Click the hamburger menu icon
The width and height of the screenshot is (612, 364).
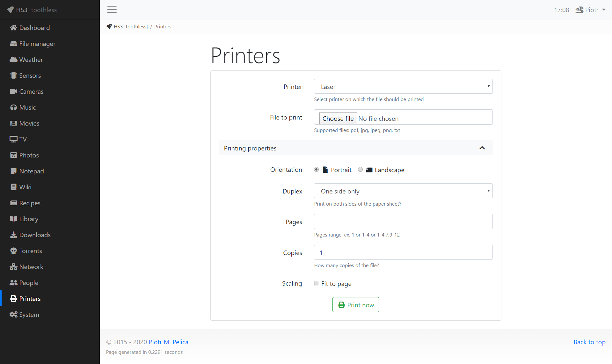tap(112, 10)
